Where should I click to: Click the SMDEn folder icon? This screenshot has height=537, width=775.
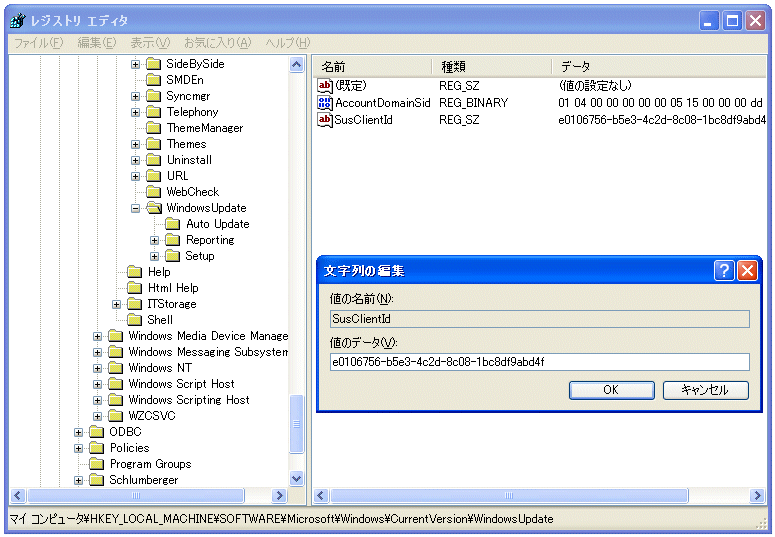154,80
